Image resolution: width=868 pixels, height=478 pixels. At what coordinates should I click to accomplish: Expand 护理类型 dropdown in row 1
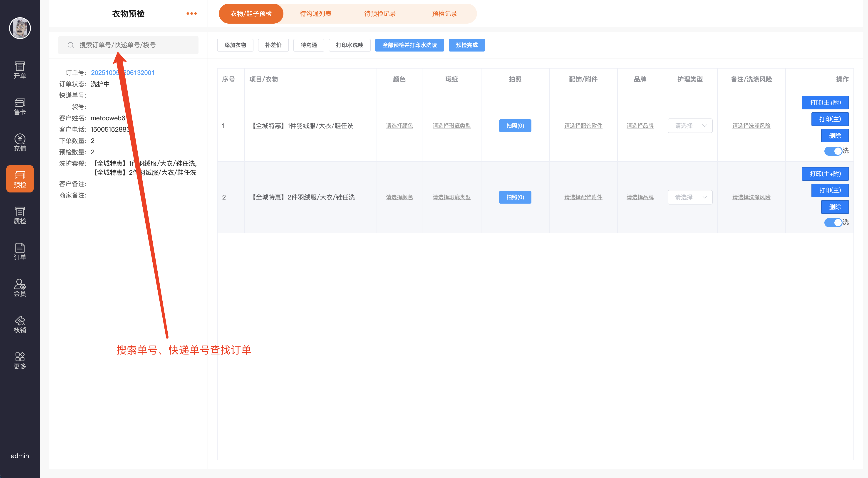tap(690, 126)
